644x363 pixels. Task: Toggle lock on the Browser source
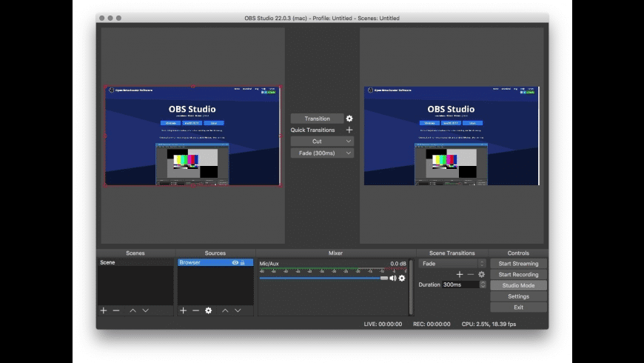[242, 263]
